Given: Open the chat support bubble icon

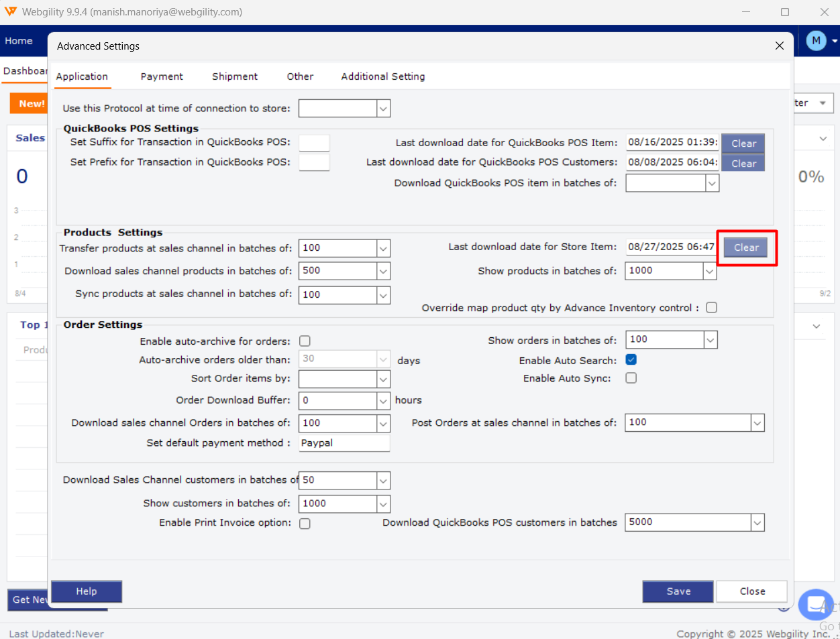Looking at the screenshot, I should coord(816,605).
